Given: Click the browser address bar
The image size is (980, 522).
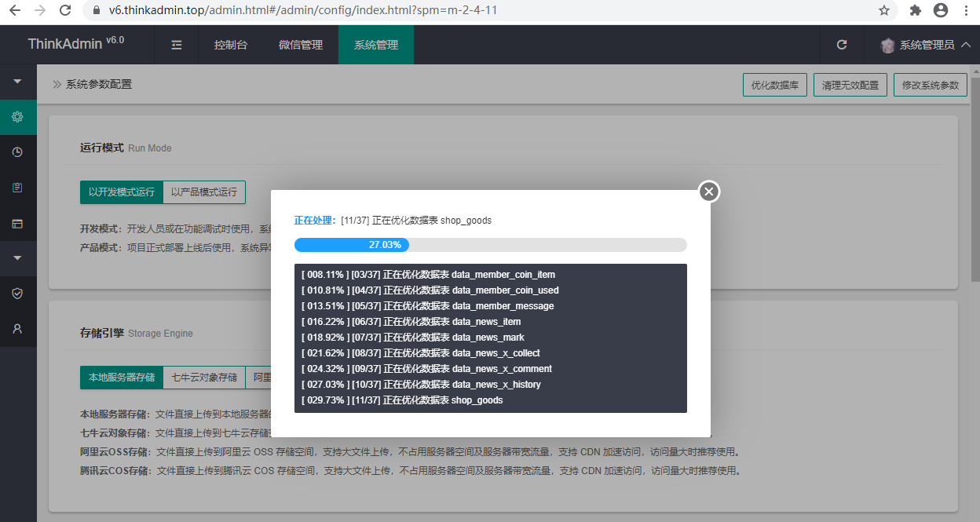Looking at the screenshot, I should [314, 12].
